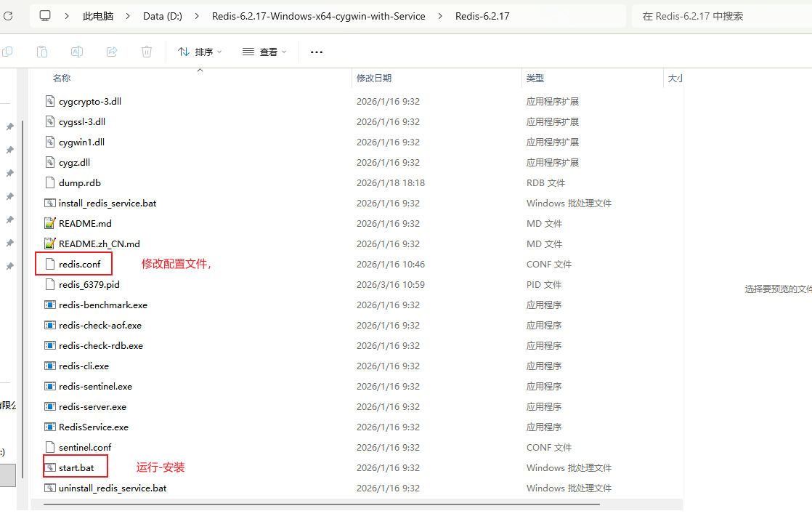
Task: Go to 此电脑 in breadcrumb
Action: (98, 16)
